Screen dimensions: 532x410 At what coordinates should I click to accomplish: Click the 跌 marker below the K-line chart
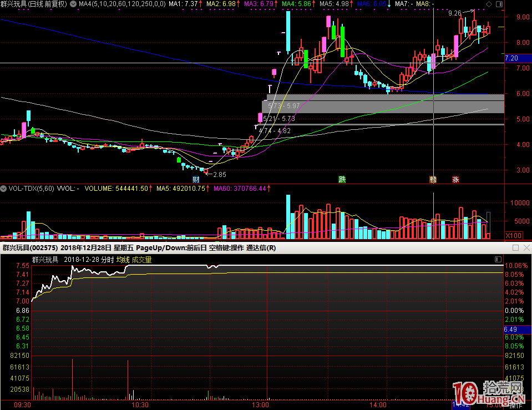(342, 179)
